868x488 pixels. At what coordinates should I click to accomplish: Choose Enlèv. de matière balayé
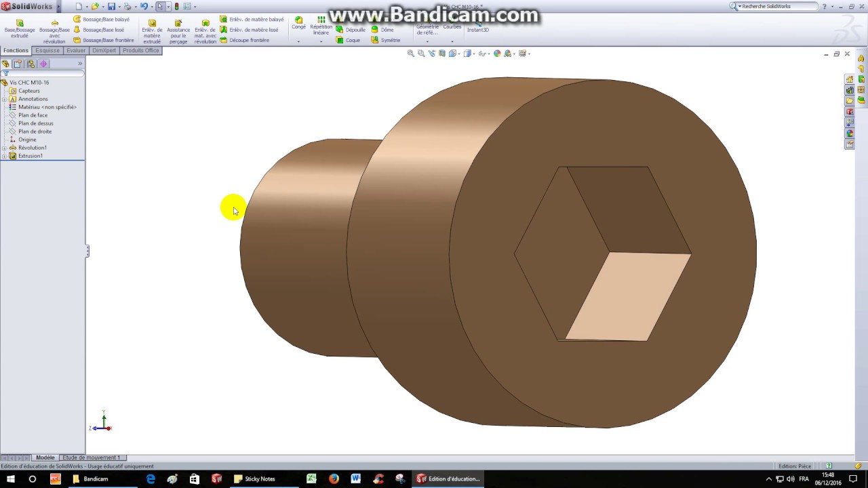click(252, 20)
